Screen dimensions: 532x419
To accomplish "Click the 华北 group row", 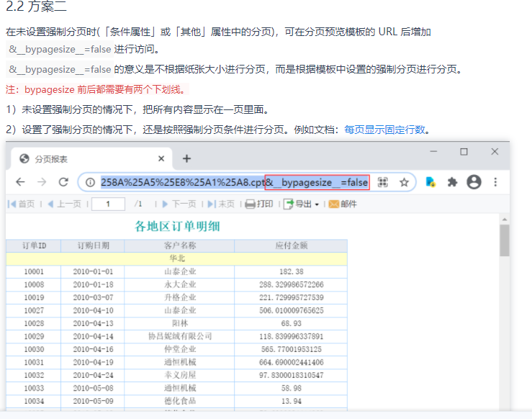I will point(177,258).
